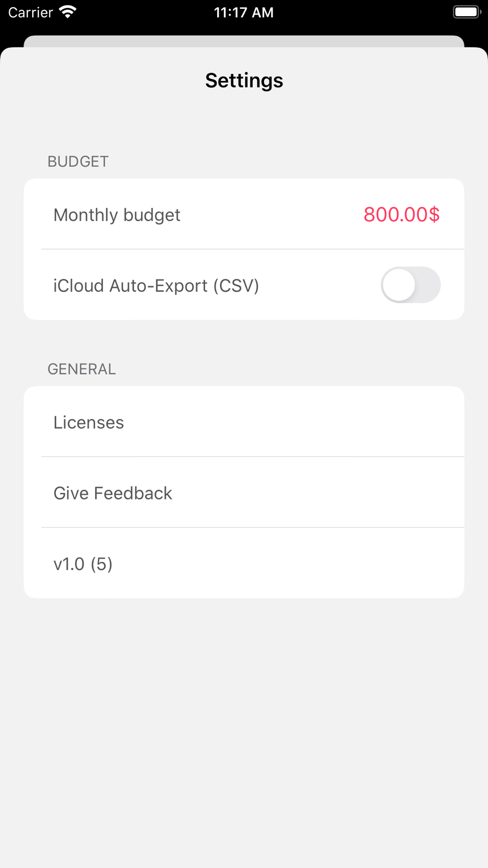The image size is (488, 868).
Task: Open Give Feedback
Action: [244, 493]
